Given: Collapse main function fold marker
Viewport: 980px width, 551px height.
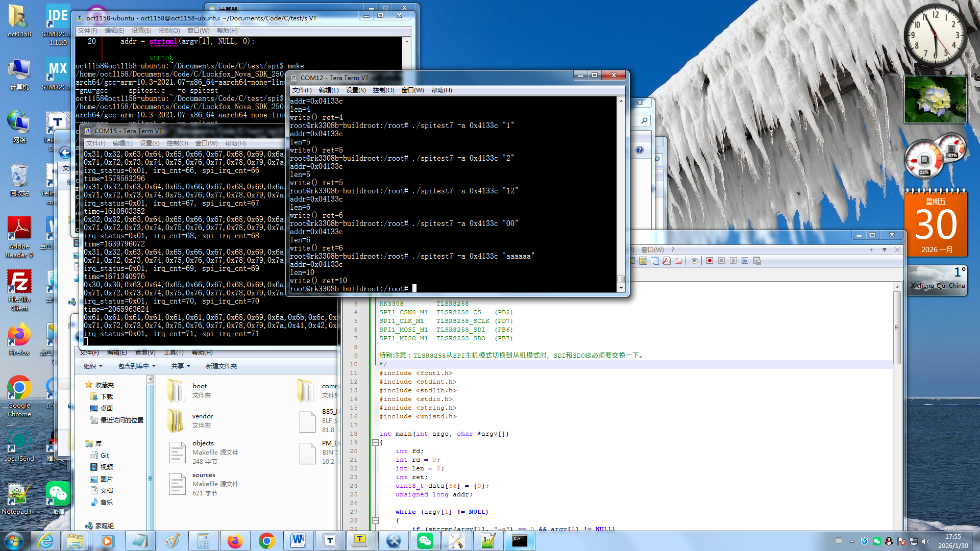Looking at the screenshot, I should click(x=375, y=443).
